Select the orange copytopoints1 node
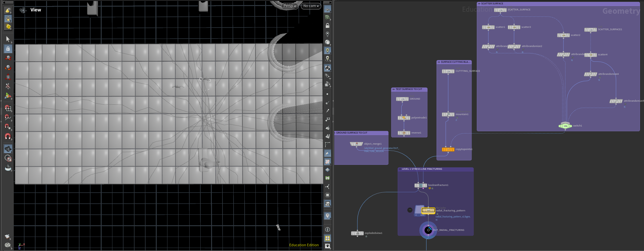Screen dimensions: 644x251 pos(448,150)
